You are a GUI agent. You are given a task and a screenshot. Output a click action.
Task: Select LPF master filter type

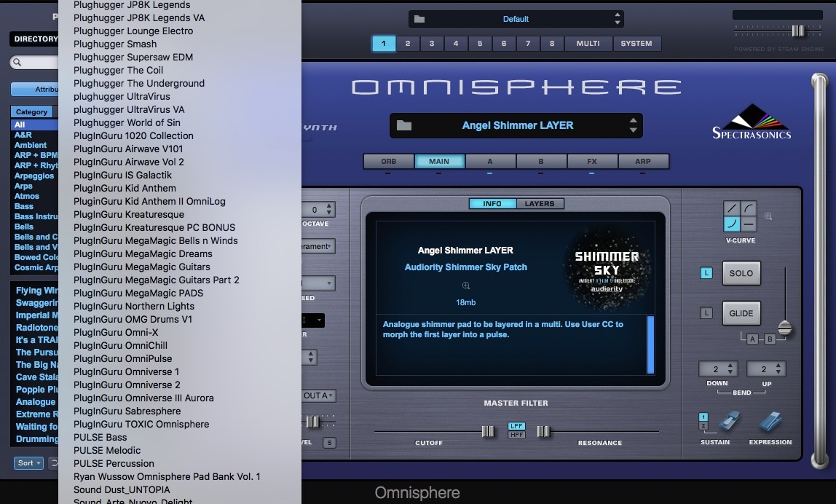(x=516, y=426)
